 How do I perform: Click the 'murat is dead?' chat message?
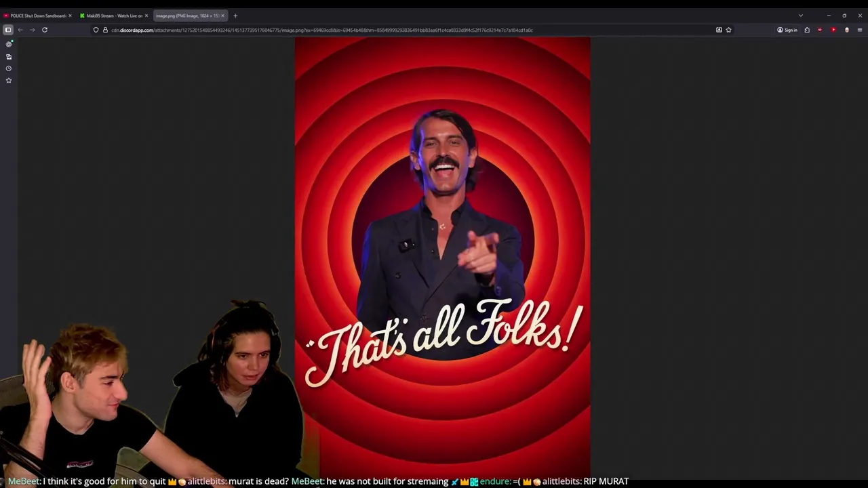coord(258,481)
